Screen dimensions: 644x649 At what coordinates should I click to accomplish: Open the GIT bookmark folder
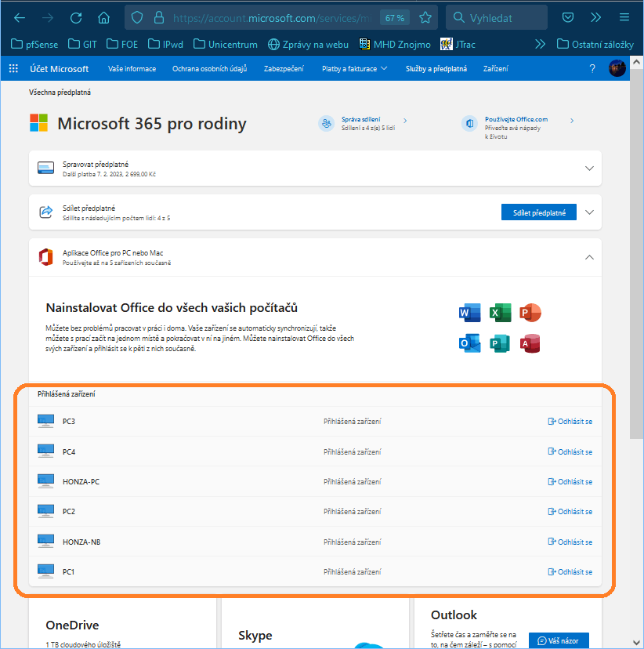pyautogui.click(x=82, y=45)
